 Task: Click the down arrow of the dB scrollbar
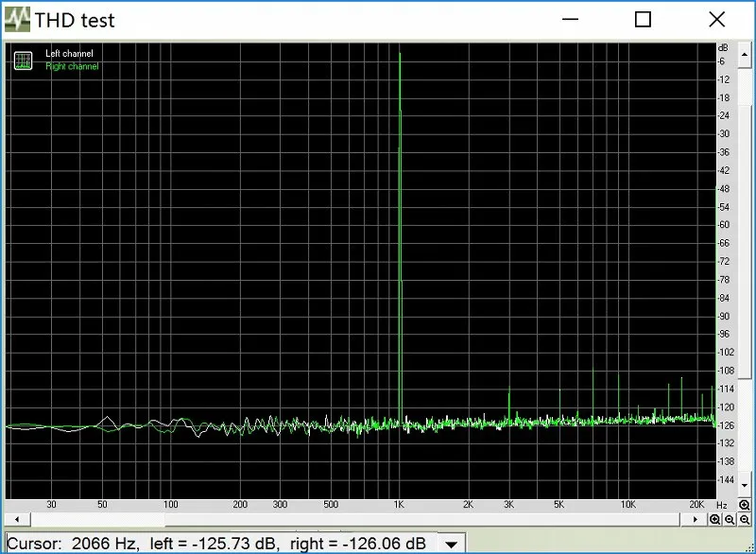744,486
